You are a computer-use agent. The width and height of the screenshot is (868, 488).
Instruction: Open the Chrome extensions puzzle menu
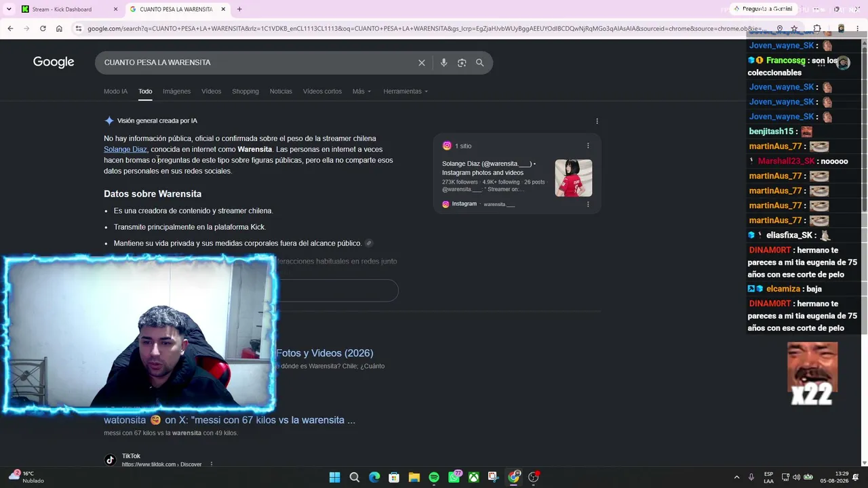817,28
